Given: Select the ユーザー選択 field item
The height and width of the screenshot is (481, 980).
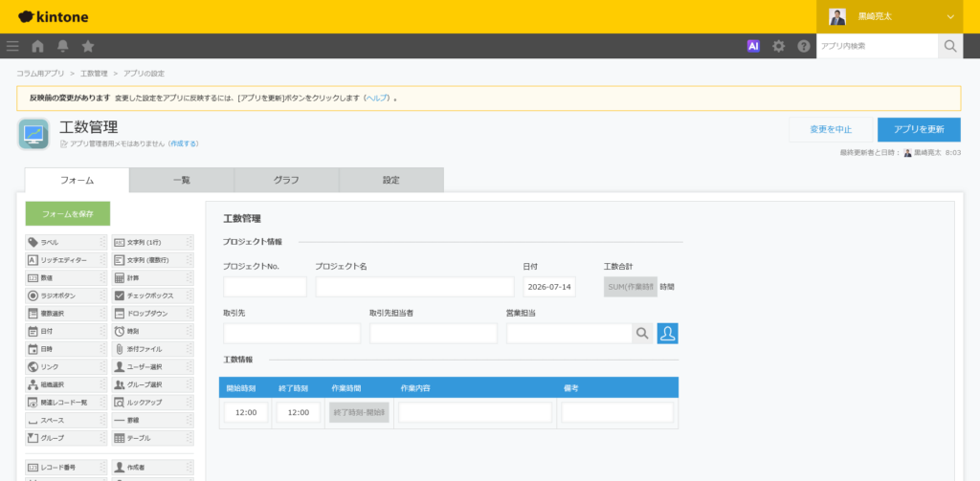Looking at the screenshot, I should pos(152,366).
